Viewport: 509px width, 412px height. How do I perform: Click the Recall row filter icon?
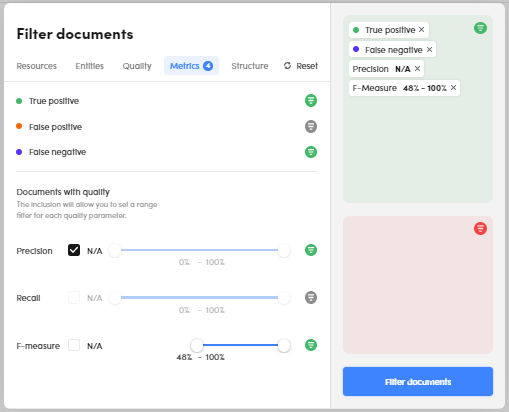[311, 297]
